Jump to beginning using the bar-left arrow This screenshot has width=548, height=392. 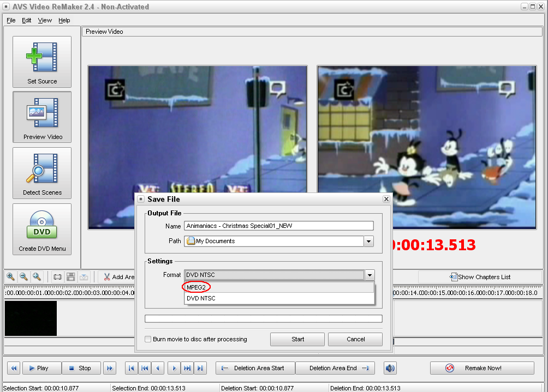[132, 368]
